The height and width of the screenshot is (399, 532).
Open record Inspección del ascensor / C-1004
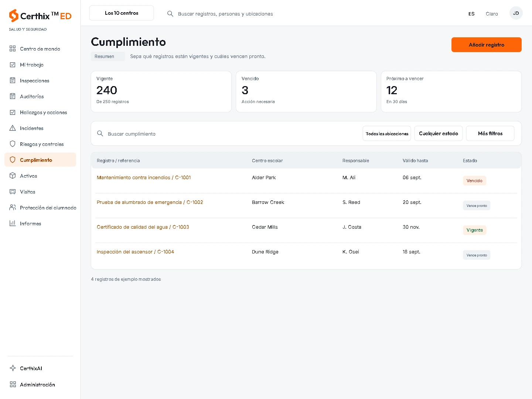pos(135,252)
